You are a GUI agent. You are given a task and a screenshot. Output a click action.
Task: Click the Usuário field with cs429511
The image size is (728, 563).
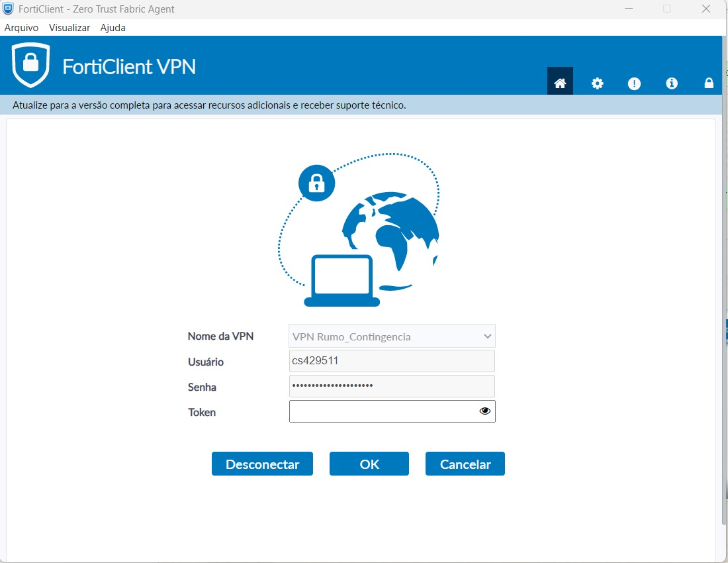coord(392,361)
